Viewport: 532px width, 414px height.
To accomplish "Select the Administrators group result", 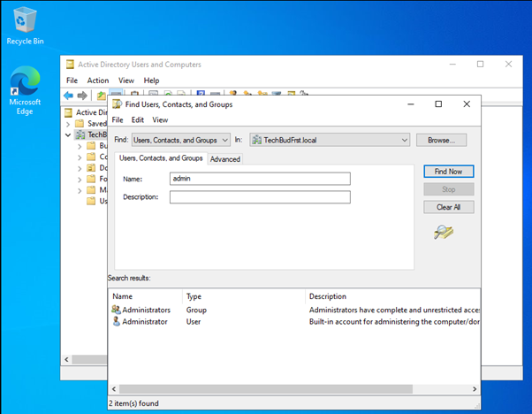I will 146,310.
